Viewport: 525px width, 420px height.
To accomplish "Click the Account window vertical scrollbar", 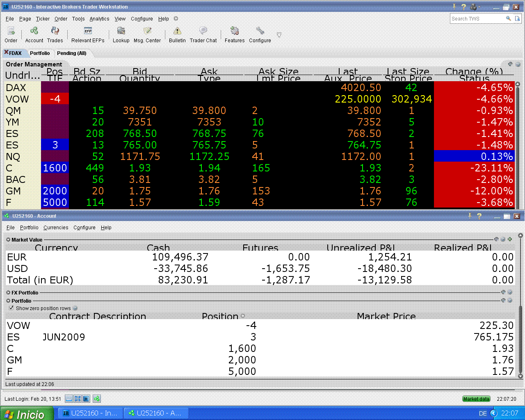I will pyautogui.click(x=520, y=306).
